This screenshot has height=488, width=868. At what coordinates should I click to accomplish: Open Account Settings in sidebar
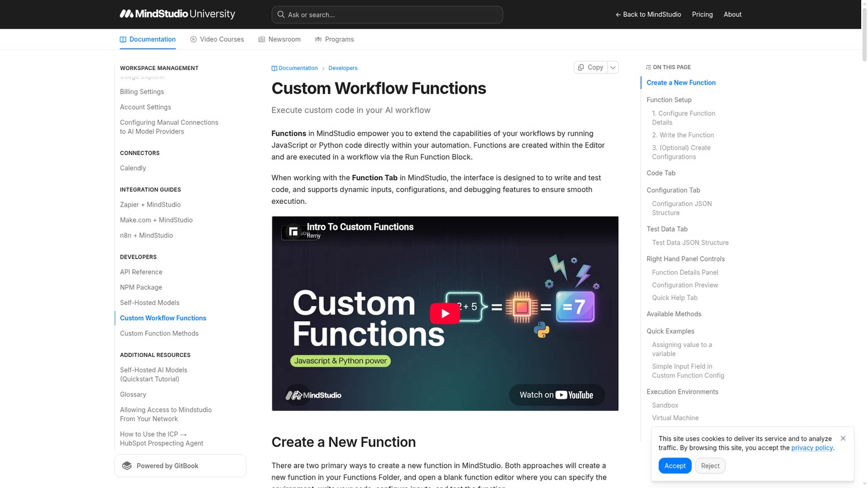click(145, 107)
